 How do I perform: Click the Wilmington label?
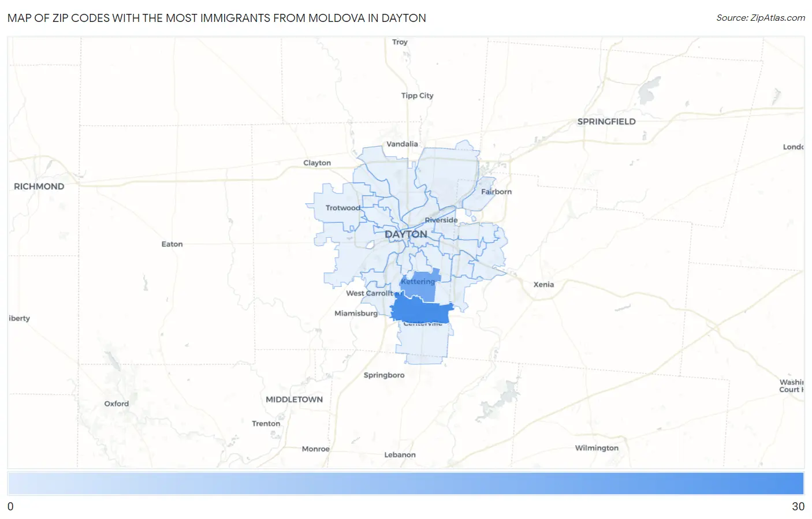tap(597, 448)
